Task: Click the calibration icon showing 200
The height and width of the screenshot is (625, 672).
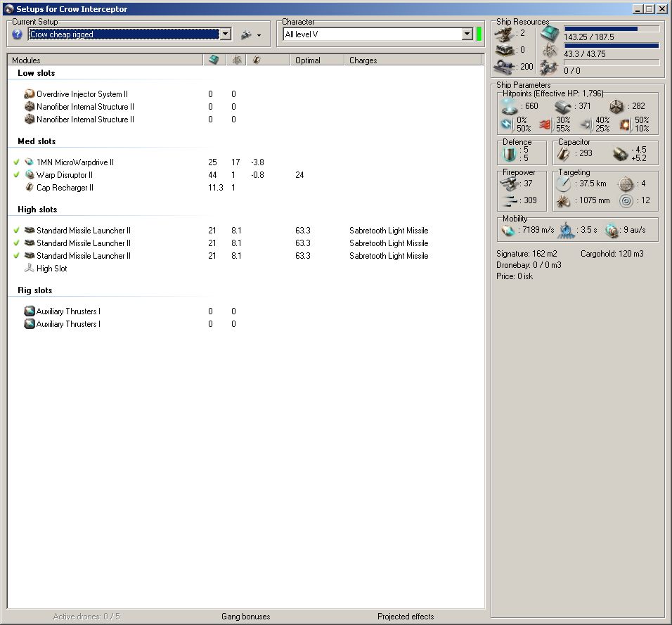Action: (x=505, y=67)
